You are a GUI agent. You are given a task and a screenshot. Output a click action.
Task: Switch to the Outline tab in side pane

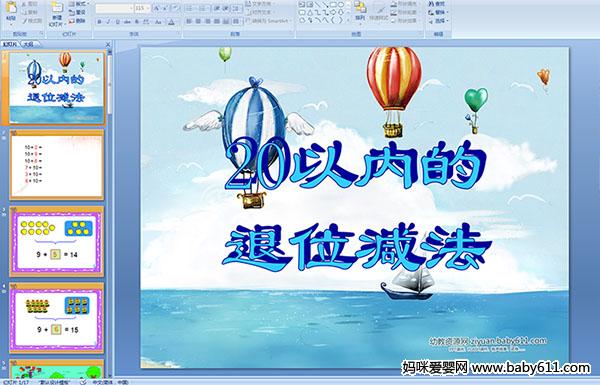(x=29, y=44)
